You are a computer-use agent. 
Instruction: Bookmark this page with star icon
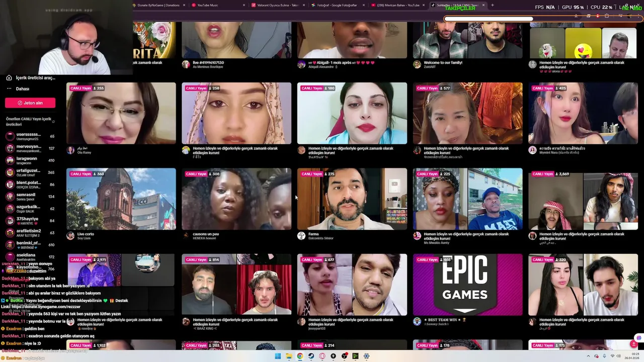click(x=576, y=16)
